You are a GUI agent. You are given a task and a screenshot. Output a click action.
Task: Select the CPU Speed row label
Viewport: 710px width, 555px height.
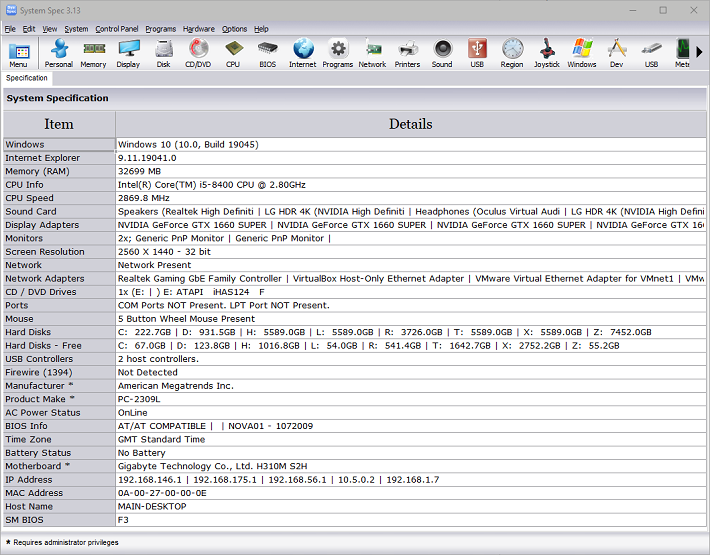pos(59,198)
